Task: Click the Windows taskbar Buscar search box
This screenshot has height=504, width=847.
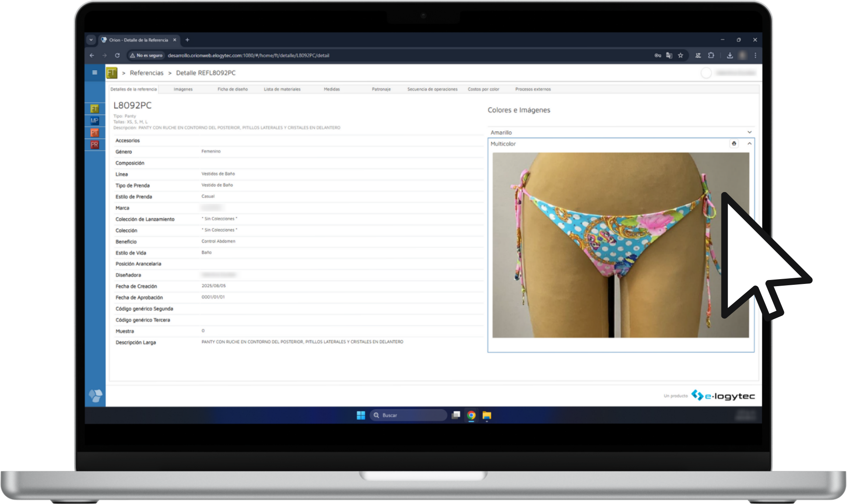Action: (408, 415)
